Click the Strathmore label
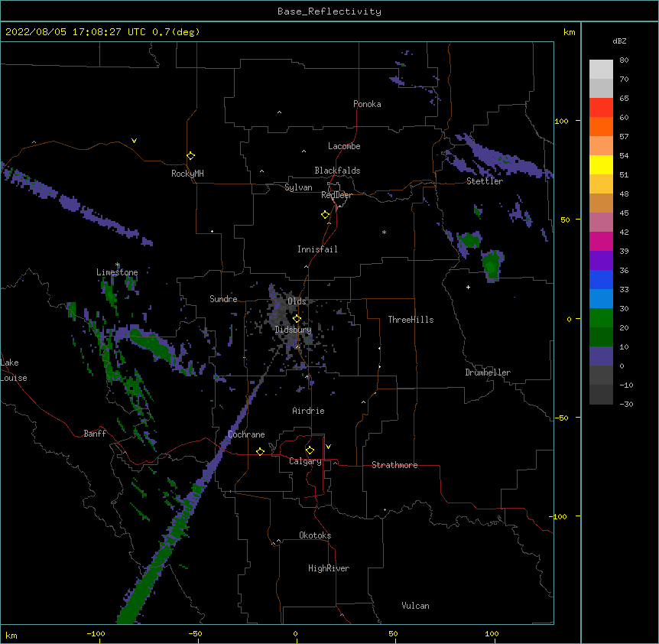The width and height of the screenshot is (659, 644). click(x=394, y=465)
